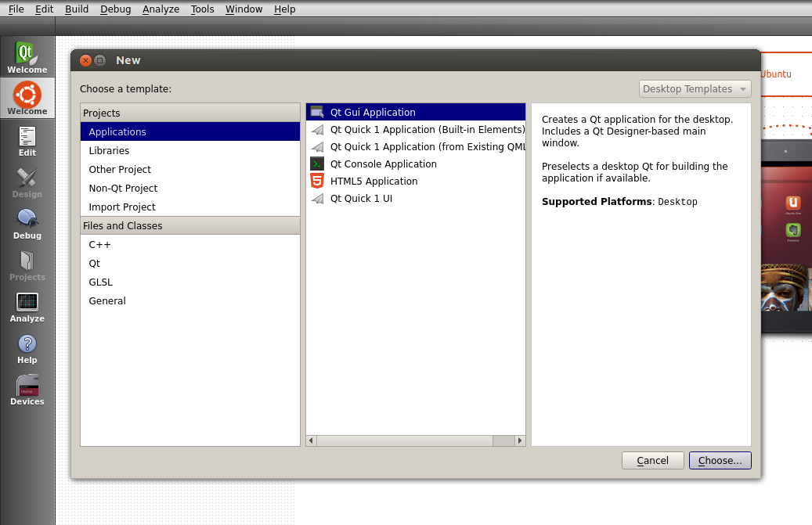Open the Analyze mode icon
Viewport: 812px width, 525px height.
point(27,307)
